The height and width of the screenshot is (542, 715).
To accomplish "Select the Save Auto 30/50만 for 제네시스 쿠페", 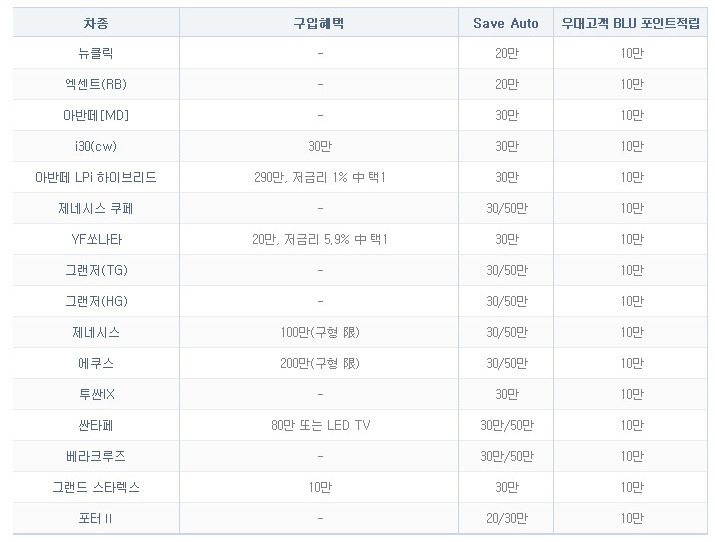I will [x=507, y=208].
